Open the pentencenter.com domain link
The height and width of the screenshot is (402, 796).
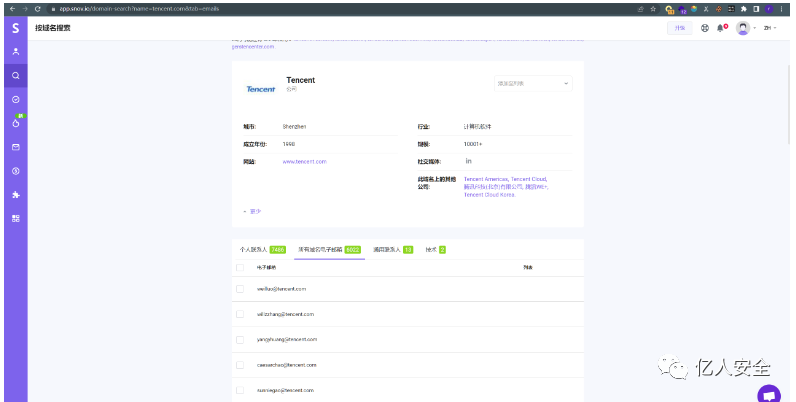pyautogui.click(x=253, y=47)
